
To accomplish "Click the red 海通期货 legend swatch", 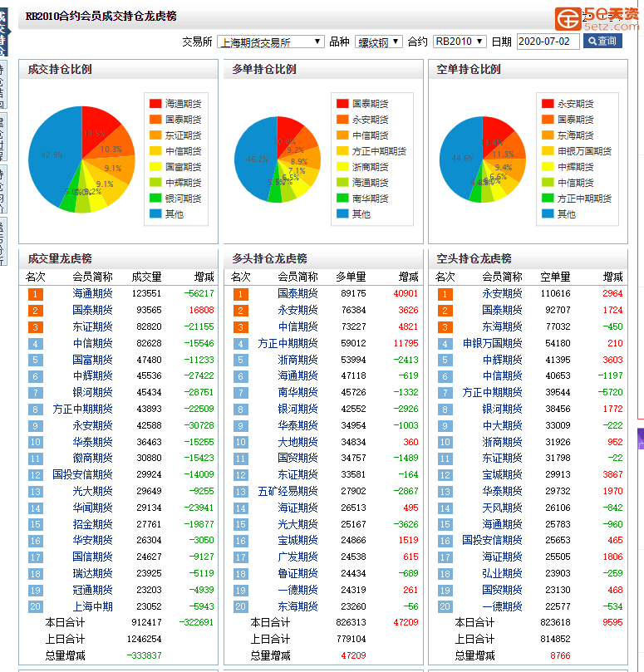I will pyautogui.click(x=155, y=104).
